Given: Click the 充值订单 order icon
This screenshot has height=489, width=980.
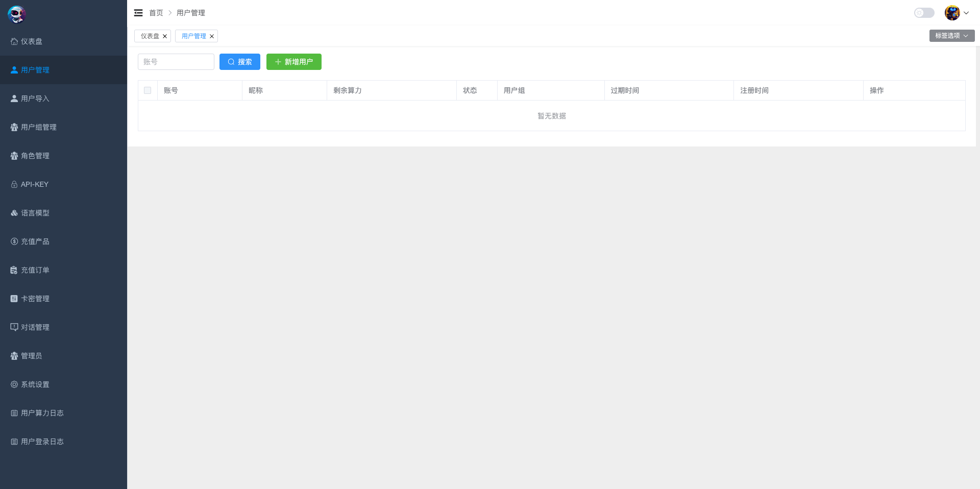Looking at the screenshot, I should pyautogui.click(x=14, y=270).
